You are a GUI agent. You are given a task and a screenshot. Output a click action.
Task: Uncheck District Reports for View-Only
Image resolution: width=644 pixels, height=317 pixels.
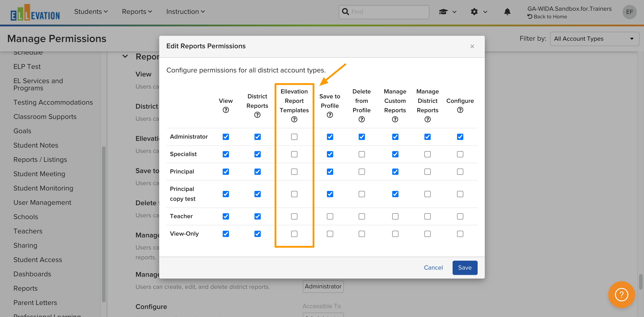(x=257, y=234)
